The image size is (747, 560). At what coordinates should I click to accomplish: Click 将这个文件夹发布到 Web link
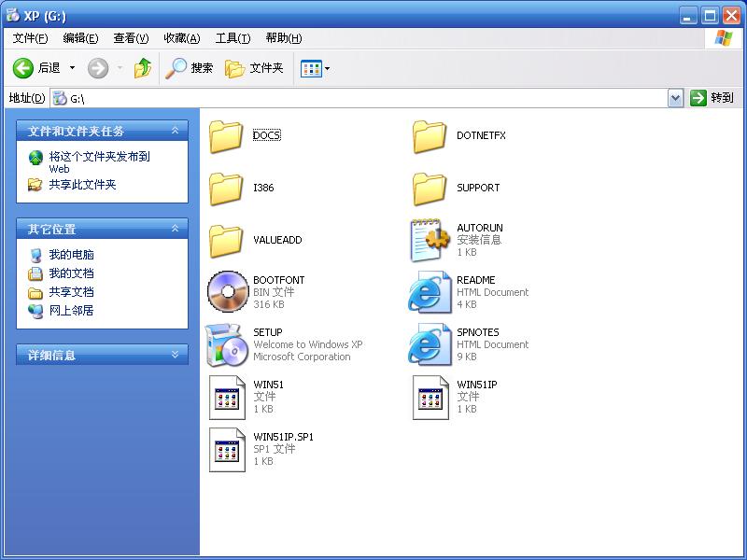tap(99, 162)
